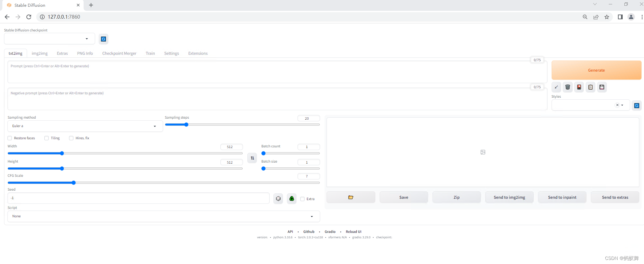Swap width and height values

click(x=252, y=158)
